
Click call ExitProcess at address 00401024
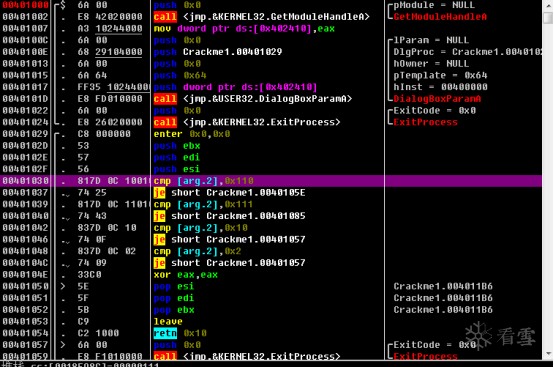coord(247,122)
